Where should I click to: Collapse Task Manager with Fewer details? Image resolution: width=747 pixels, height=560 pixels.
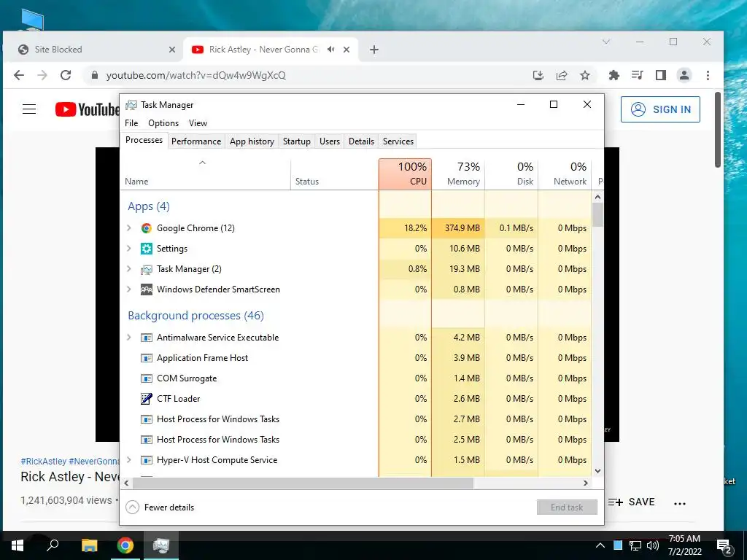[x=160, y=507]
